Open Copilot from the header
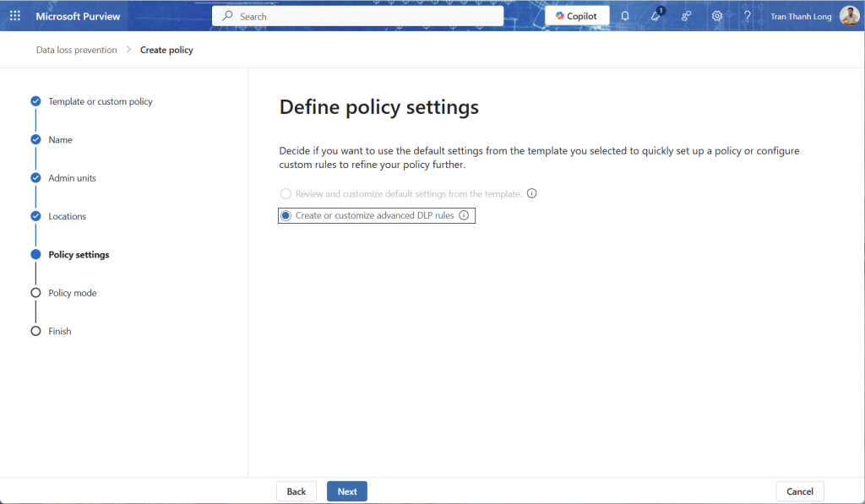The image size is (865, 504). tap(577, 16)
